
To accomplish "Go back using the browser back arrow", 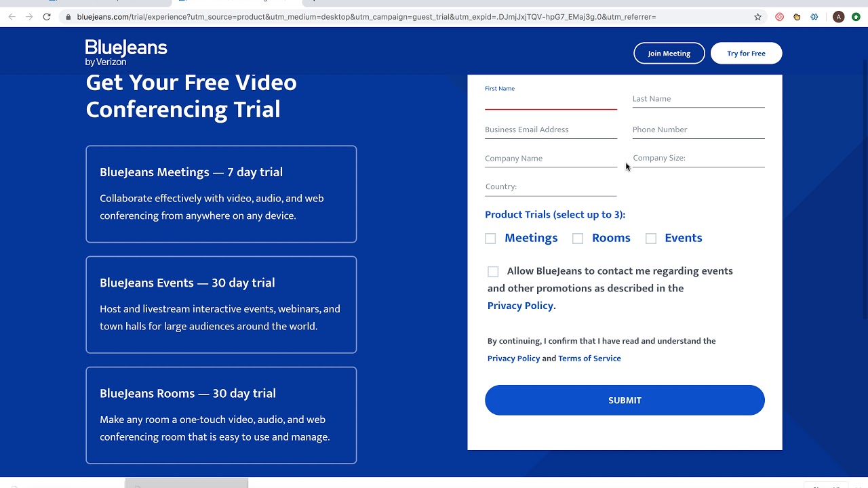I will coord(12,17).
